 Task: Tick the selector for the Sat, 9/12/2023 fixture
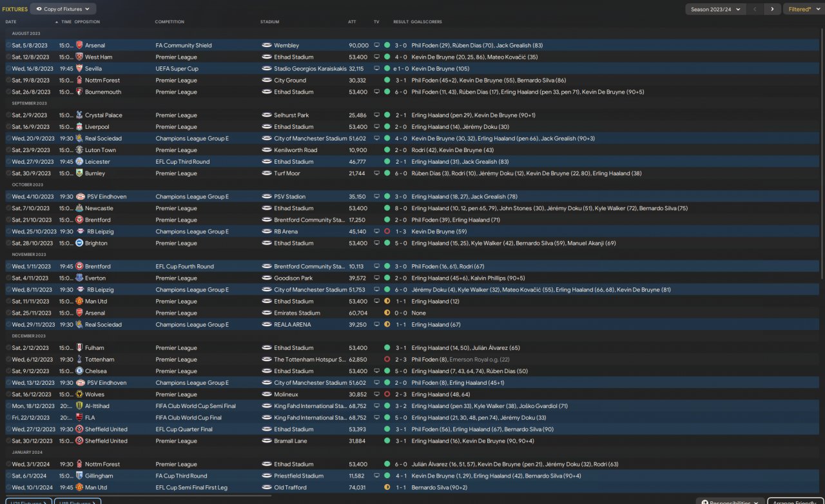coord(8,371)
